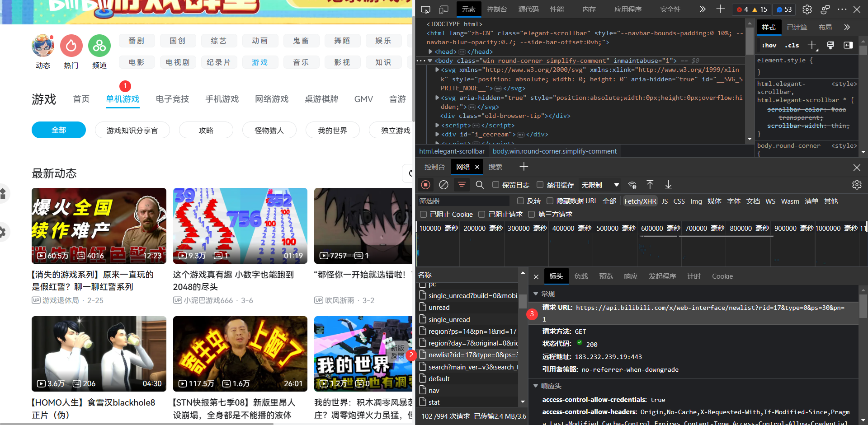The width and height of the screenshot is (868, 425).
Task: Toggle device emulation icon in DevTools
Action: [x=443, y=9]
